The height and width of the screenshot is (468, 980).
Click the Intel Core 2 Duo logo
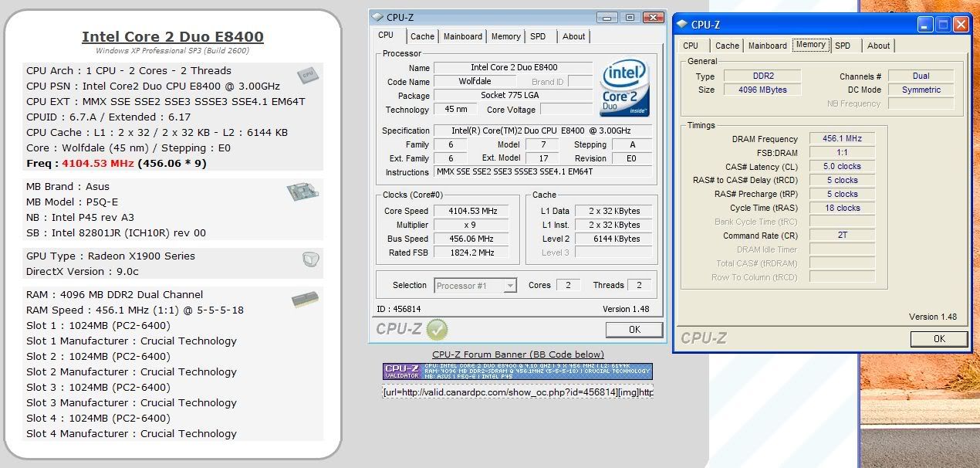pos(624,89)
